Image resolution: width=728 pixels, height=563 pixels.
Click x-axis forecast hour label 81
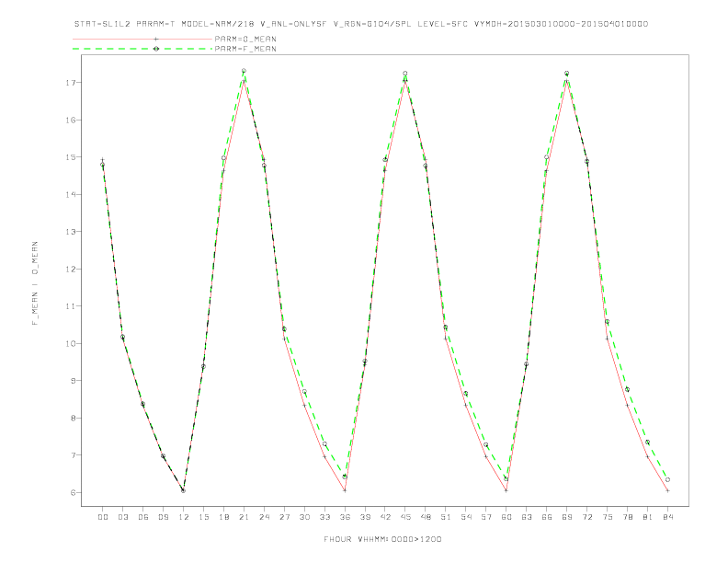[647, 517]
